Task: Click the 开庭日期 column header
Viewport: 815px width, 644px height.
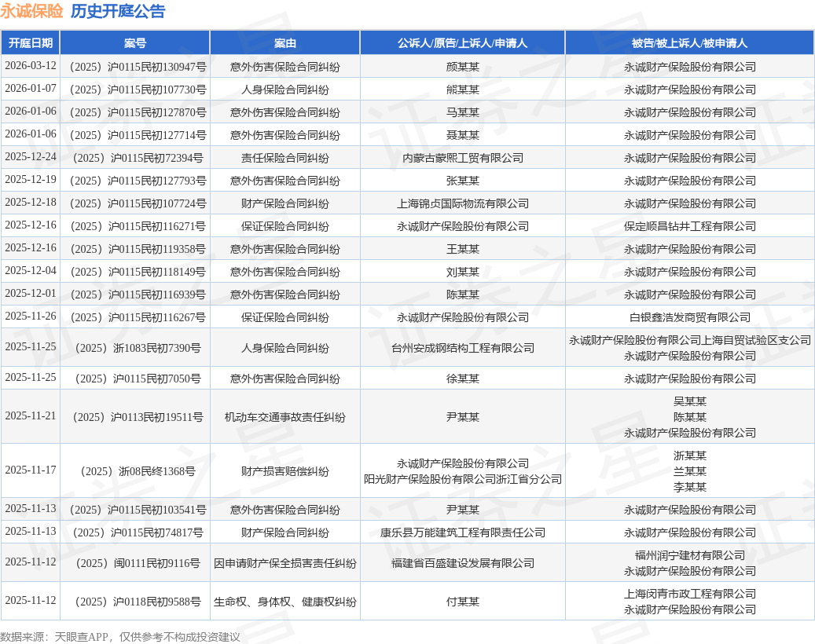Action: 30,43
